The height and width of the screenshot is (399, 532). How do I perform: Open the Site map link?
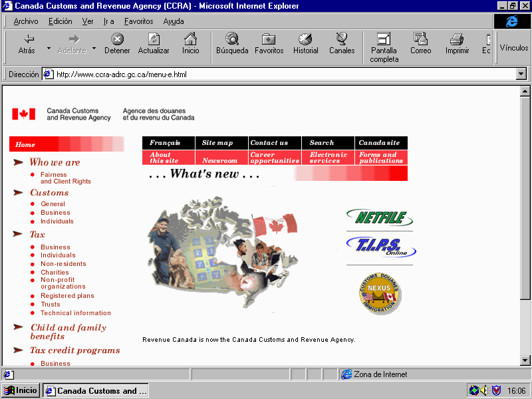[x=222, y=143]
